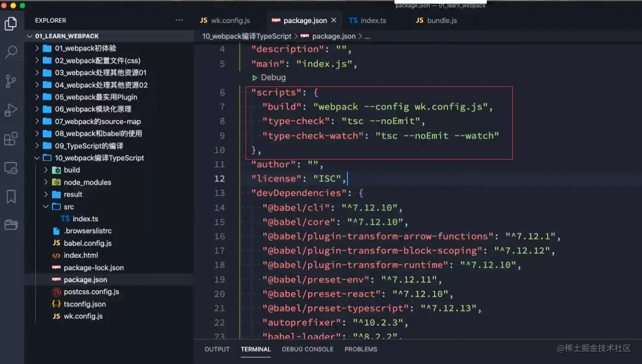This screenshot has height=364, width=642.
Task: Open postcss.config.js in the explorer
Action: (x=109, y=292)
